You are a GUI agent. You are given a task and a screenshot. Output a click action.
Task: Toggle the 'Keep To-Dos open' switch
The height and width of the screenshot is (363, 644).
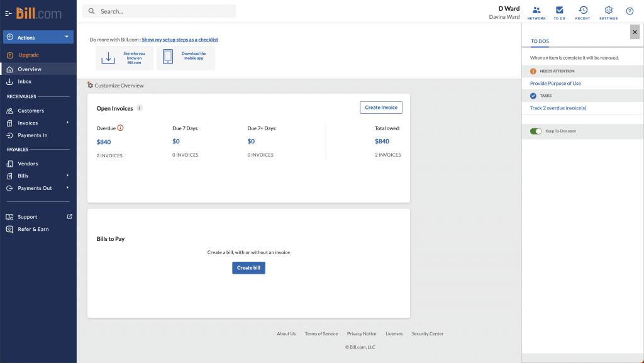536,131
